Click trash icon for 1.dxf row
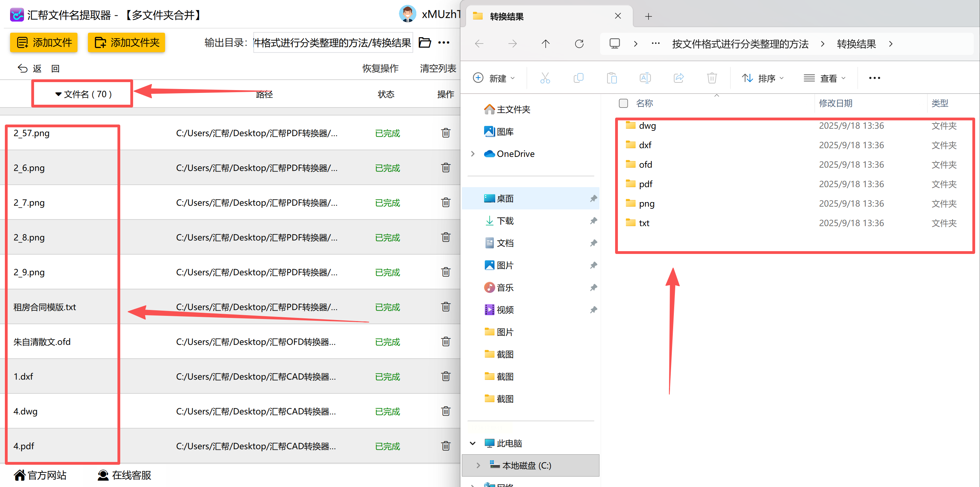This screenshot has width=980, height=487. [x=446, y=376]
